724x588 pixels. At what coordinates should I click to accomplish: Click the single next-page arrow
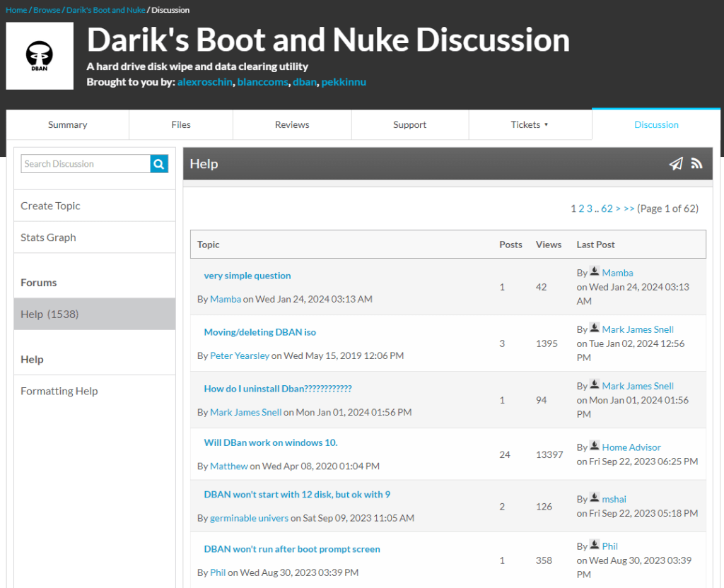618,208
